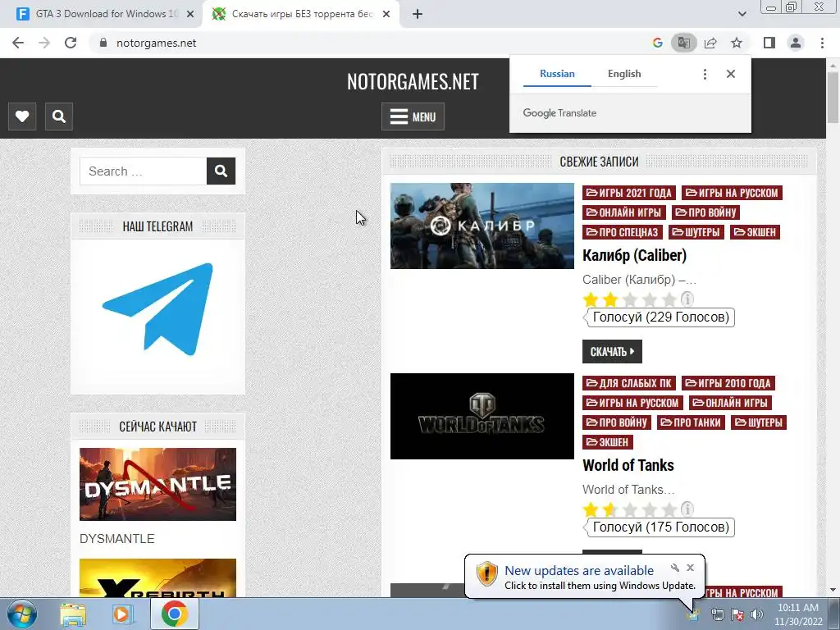This screenshot has width=840, height=630.
Task: Click the browser back arrow
Action: 18,43
